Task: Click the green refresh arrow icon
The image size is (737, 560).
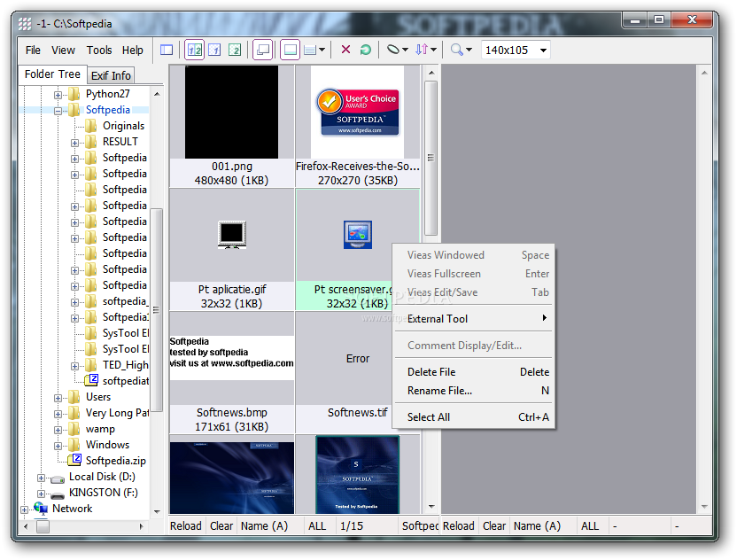Action: [x=365, y=50]
